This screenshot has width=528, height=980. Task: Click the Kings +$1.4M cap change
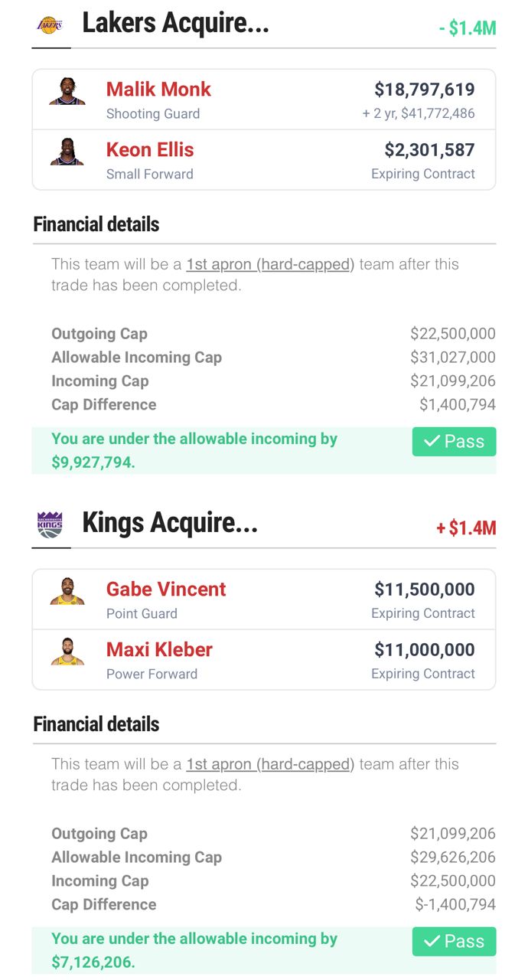(x=466, y=528)
